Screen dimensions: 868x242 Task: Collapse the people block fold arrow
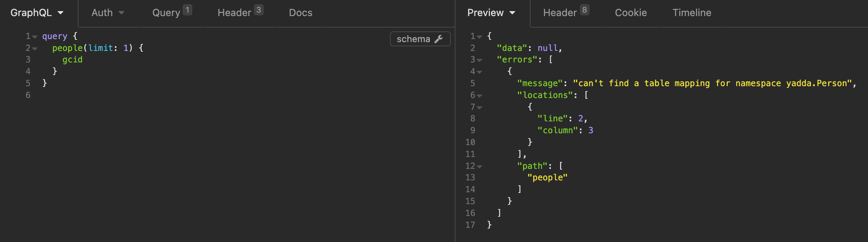[x=35, y=49]
